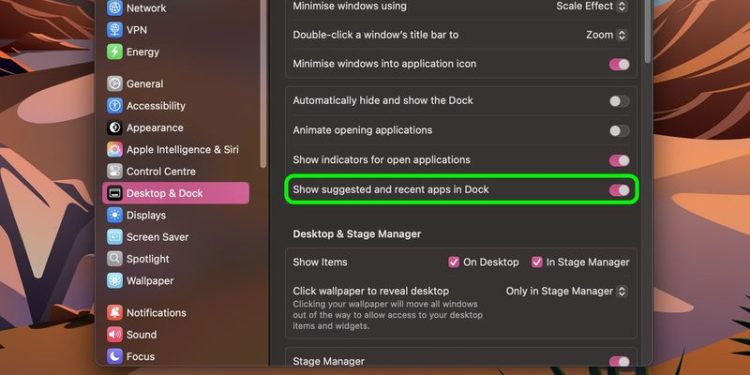Screen dimensions: 750x375
Task: Open the Appearance pane
Action: click(x=154, y=128)
